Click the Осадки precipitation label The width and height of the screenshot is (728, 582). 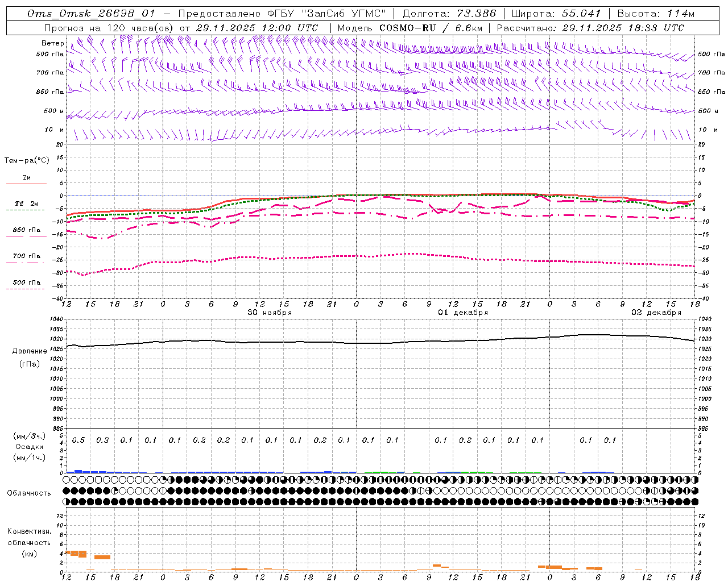click(x=30, y=447)
